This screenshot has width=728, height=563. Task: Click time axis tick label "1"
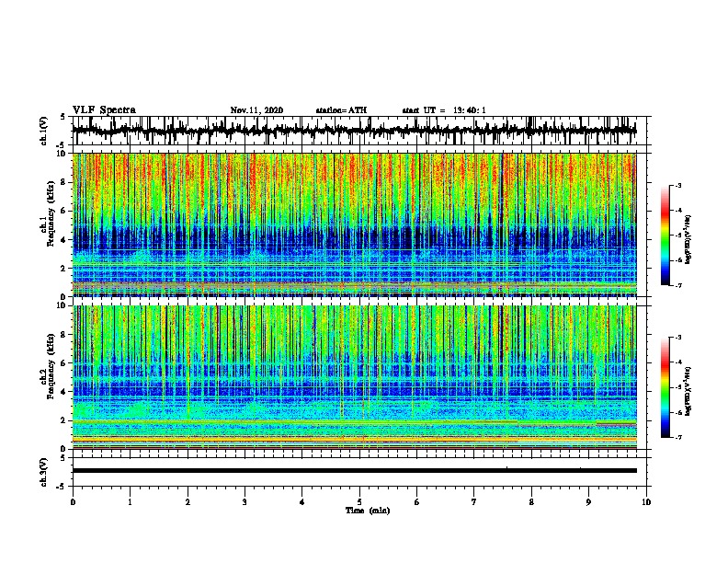pyautogui.click(x=130, y=502)
